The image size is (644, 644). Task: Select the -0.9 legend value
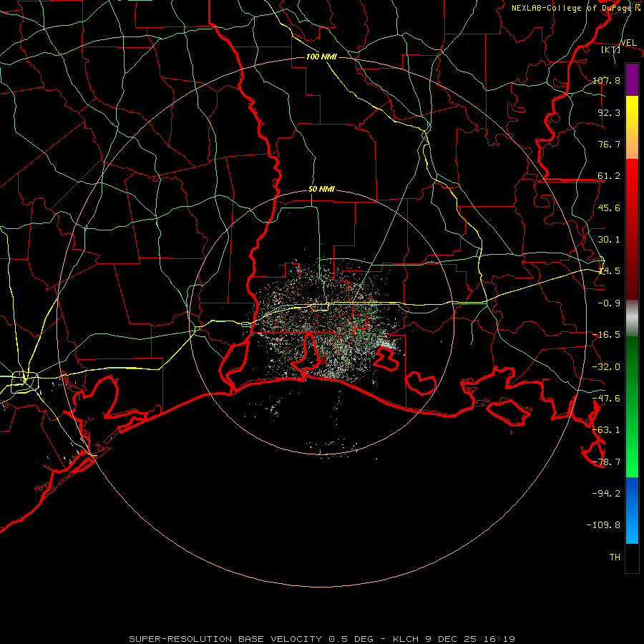(x=609, y=303)
